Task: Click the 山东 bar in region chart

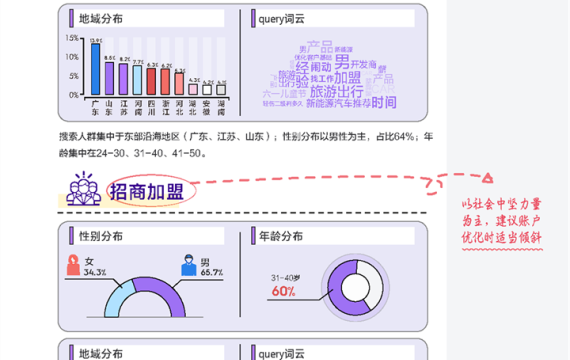Action: (109, 79)
